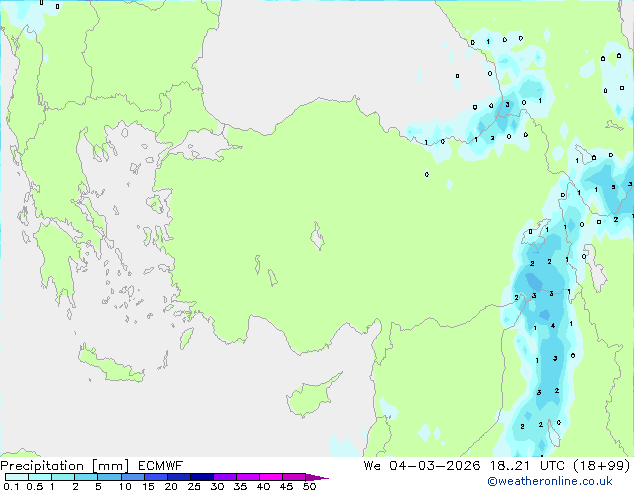Click the '50' legend scale value
This screenshot has width=634, height=490.
pyautogui.click(x=309, y=486)
